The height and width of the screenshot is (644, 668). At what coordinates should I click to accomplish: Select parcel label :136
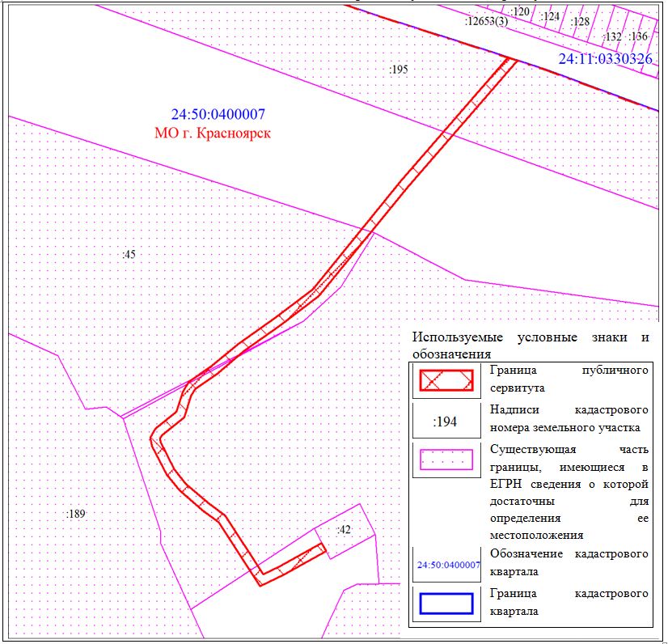639,36
